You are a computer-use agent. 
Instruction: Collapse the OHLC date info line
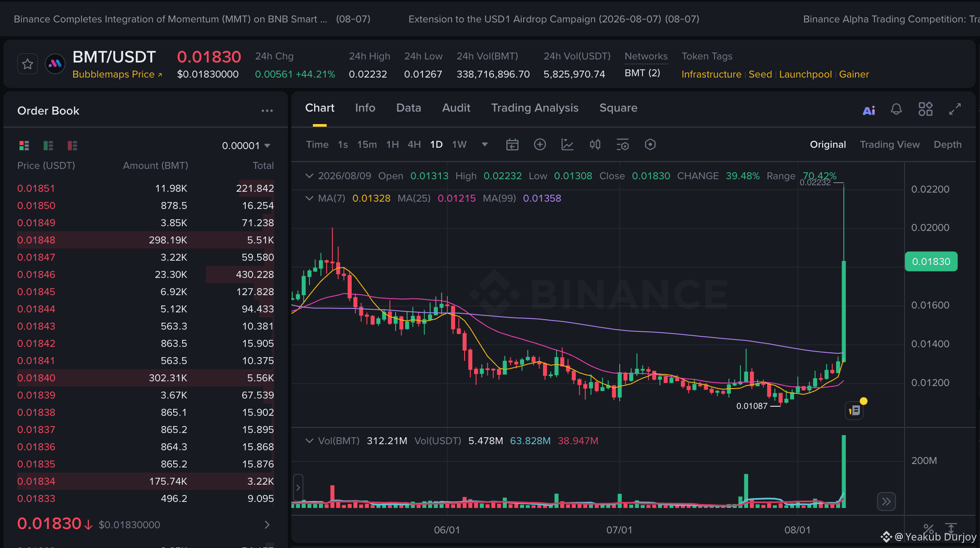point(309,176)
